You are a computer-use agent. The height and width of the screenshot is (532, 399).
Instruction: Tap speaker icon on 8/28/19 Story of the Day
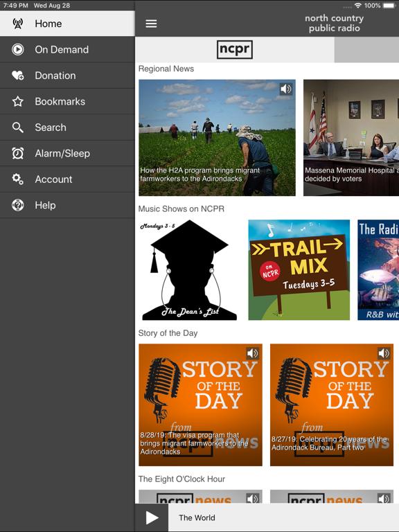point(252,353)
